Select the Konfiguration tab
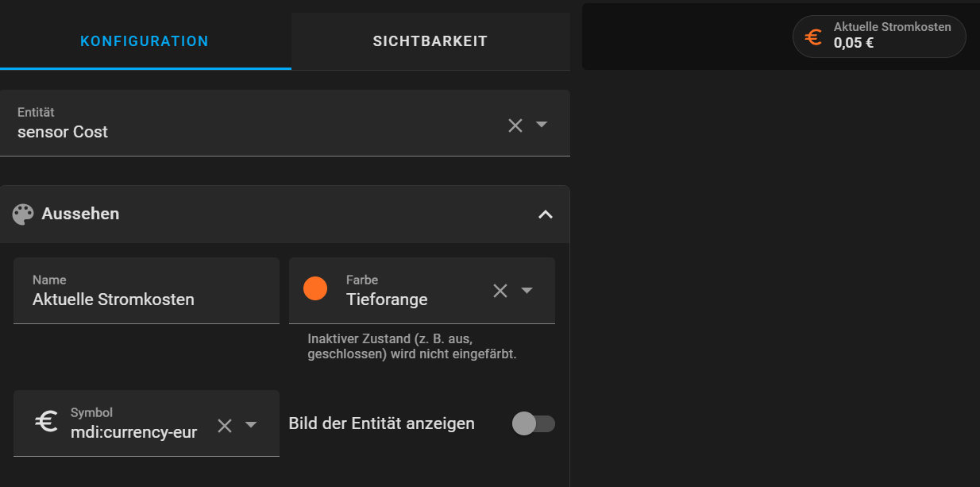The image size is (980, 487). click(x=145, y=41)
